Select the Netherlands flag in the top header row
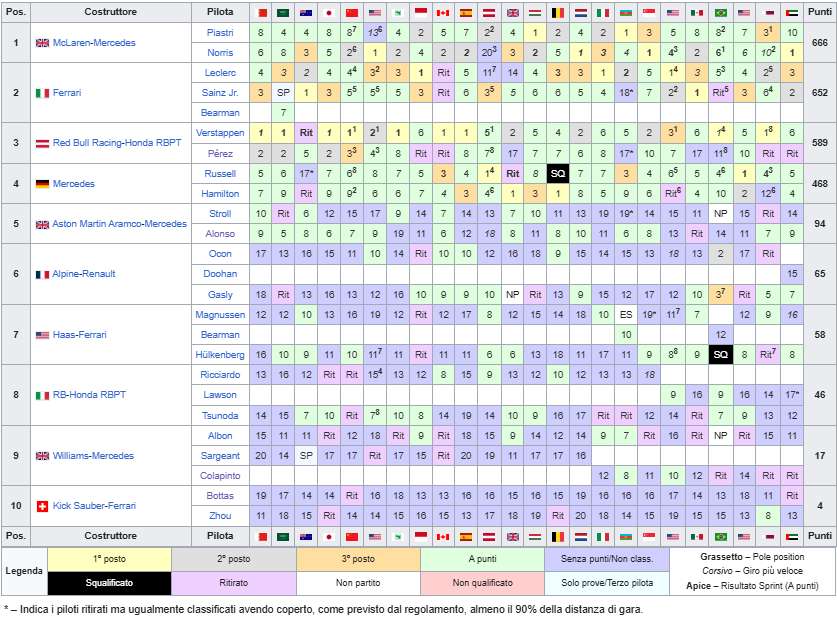Image resolution: width=837 pixels, height=617 pixels. (581, 12)
